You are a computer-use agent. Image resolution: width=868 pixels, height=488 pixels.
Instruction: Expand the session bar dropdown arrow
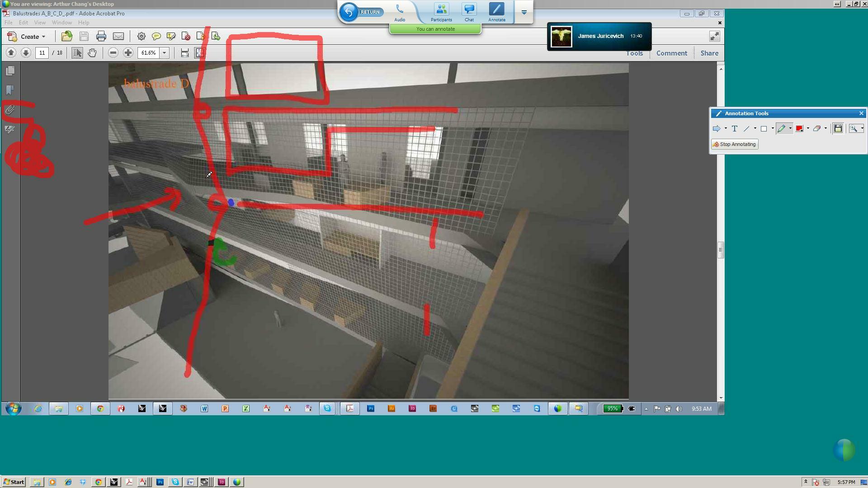(524, 13)
